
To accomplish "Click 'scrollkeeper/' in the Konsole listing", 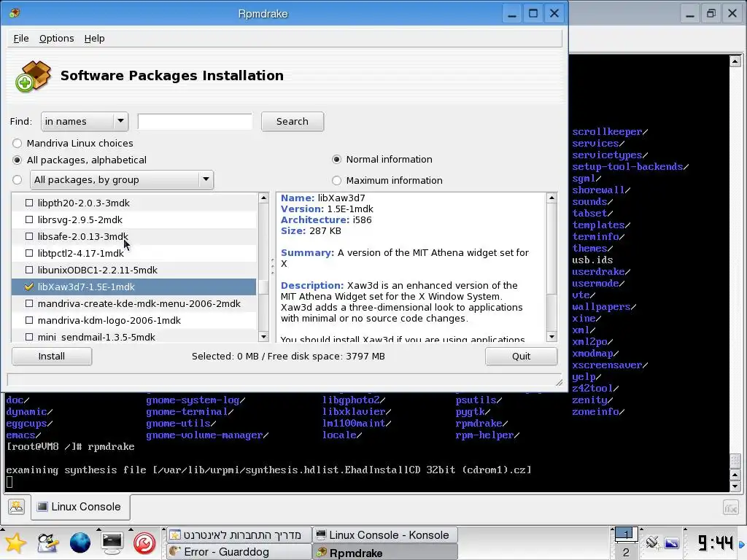I will tap(610, 132).
